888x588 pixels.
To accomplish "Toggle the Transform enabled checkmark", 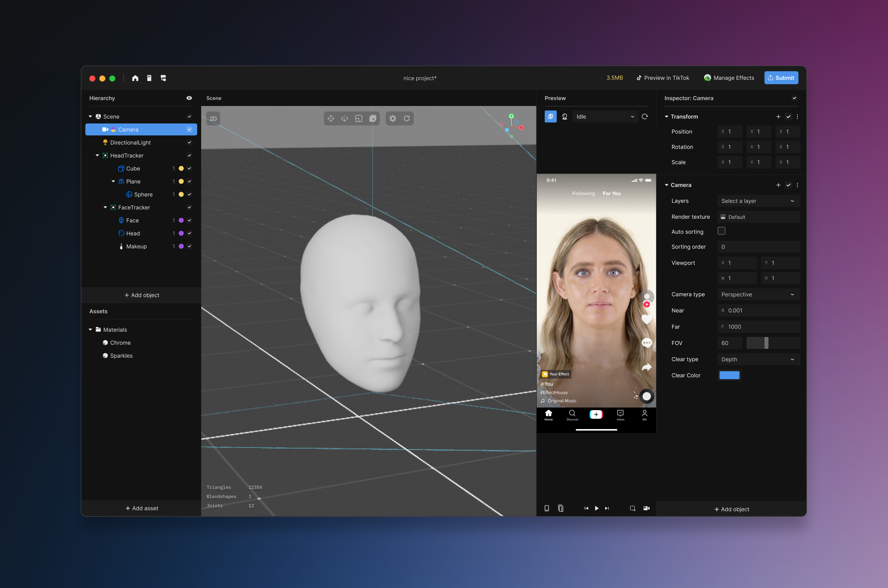I will point(789,116).
